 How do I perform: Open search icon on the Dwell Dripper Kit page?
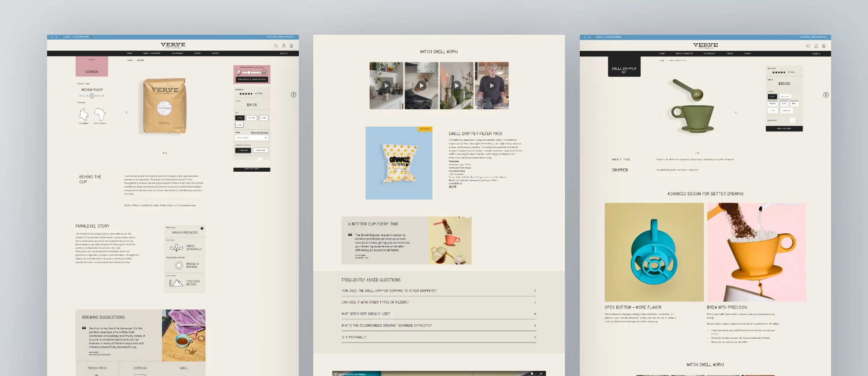point(808,46)
